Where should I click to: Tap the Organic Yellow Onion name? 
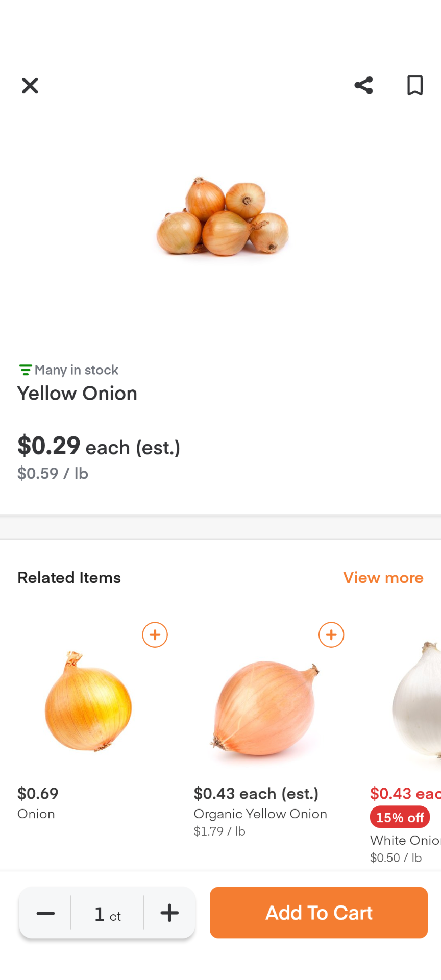click(x=260, y=814)
